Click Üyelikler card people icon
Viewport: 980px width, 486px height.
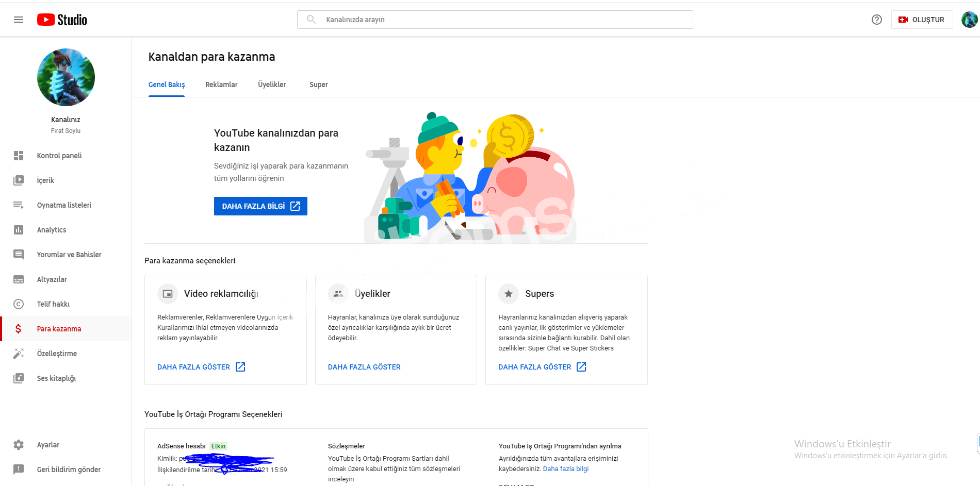(x=338, y=294)
